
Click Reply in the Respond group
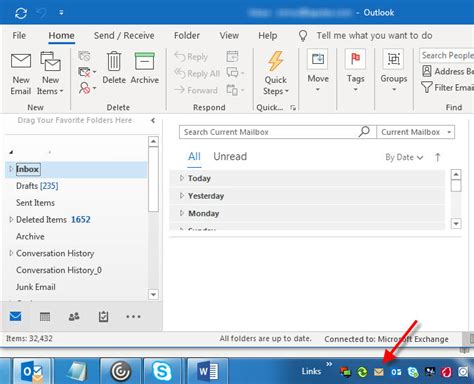(191, 57)
